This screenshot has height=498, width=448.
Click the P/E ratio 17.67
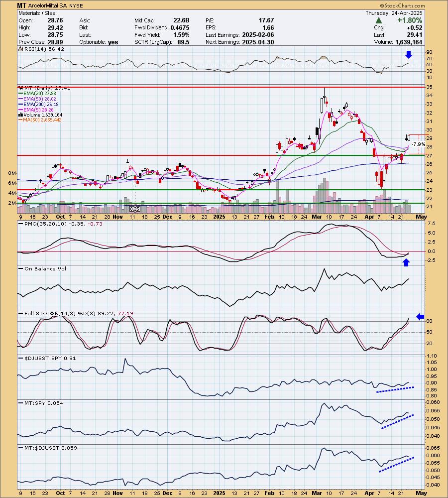[266, 20]
